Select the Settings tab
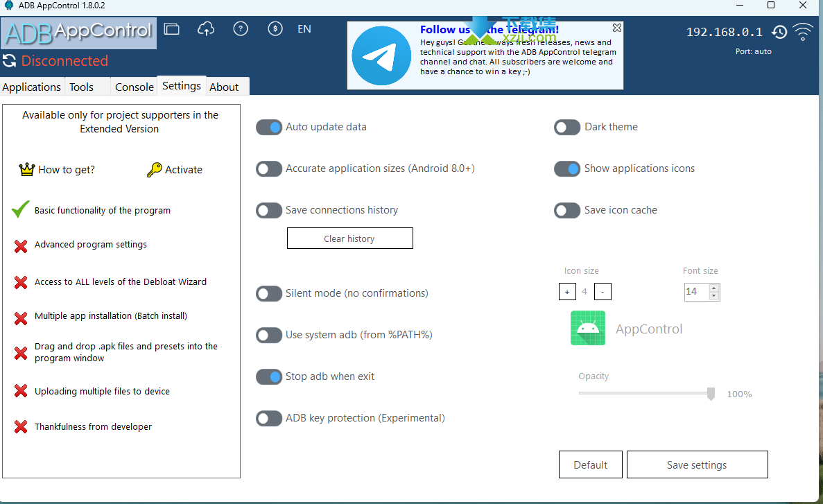Image resolution: width=823 pixels, height=504 pixels. point(182,85)
